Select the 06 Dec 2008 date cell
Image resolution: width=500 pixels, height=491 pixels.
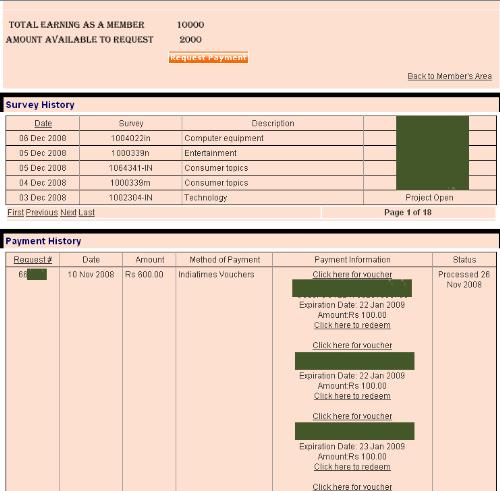pyautogui.click(x=43, y=138)
